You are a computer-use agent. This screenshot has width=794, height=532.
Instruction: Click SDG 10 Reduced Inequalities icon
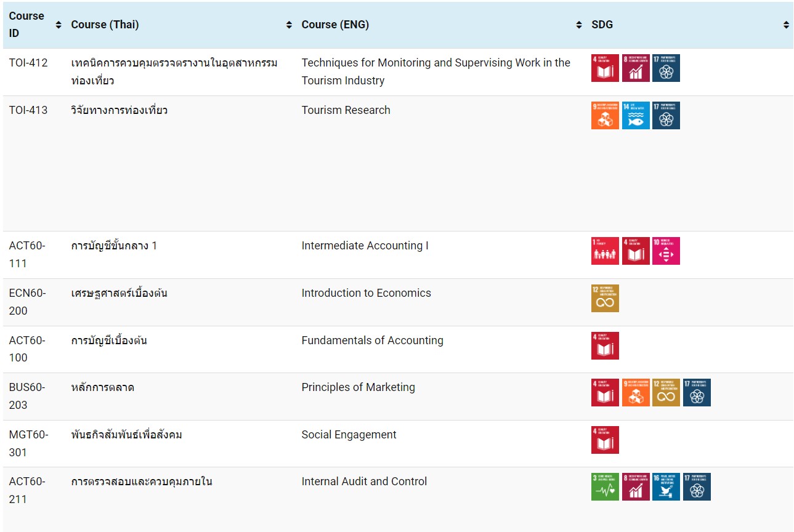coord(666,251)
